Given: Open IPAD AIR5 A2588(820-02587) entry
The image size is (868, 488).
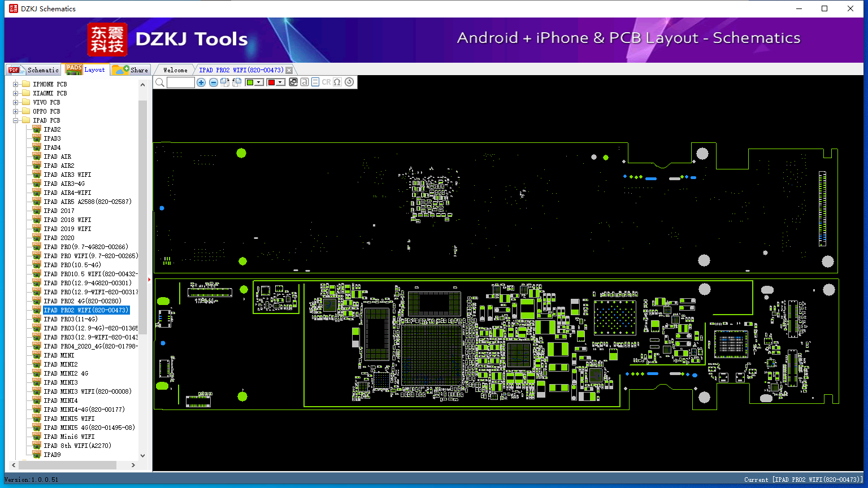Looking at the screenshot, I should (88, 202).
